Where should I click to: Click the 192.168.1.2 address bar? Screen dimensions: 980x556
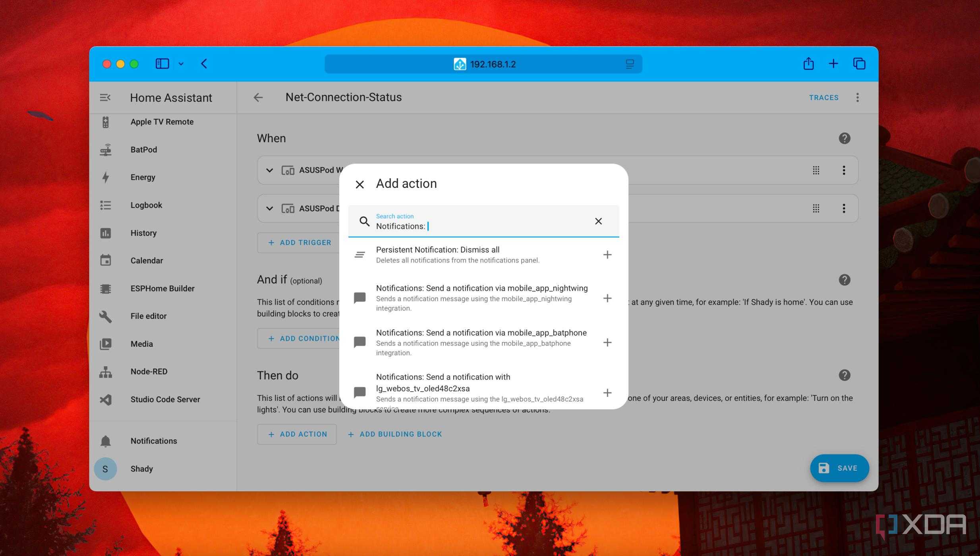(483, 64)
